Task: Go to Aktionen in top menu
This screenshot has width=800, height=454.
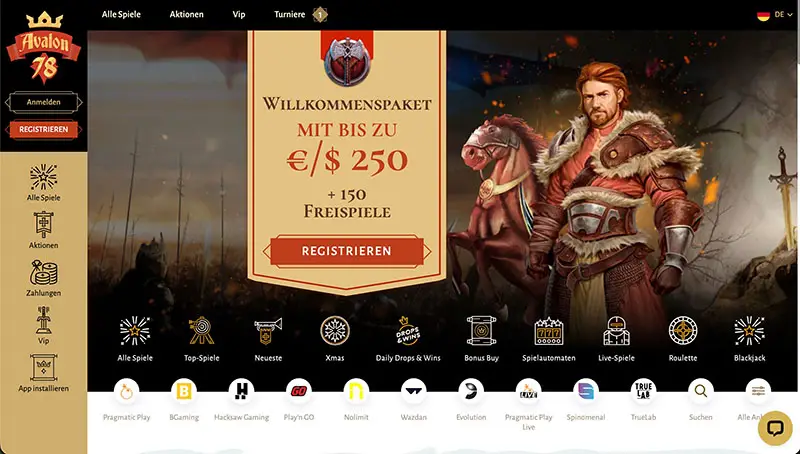Action: click(x=186, y=14)
